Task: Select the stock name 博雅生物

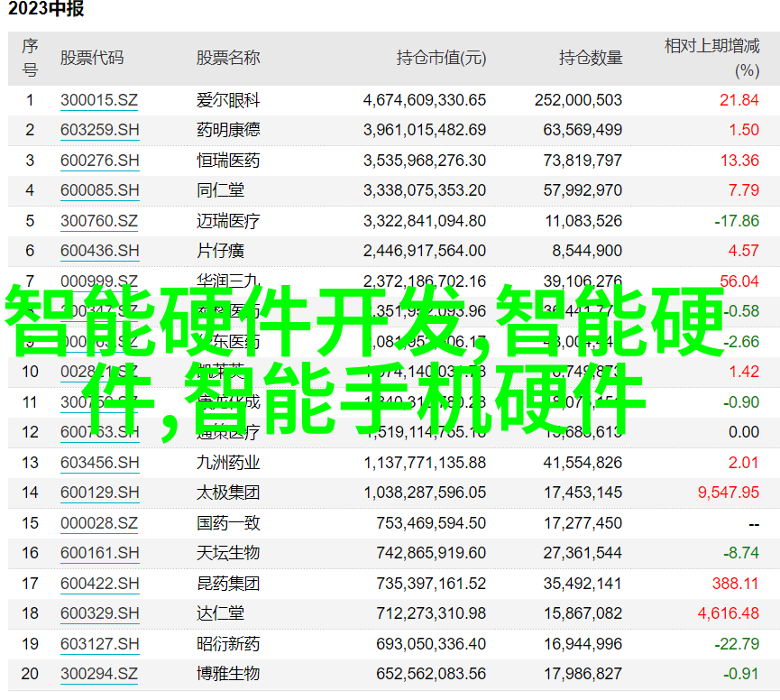Action: click(x=228, y=674)
